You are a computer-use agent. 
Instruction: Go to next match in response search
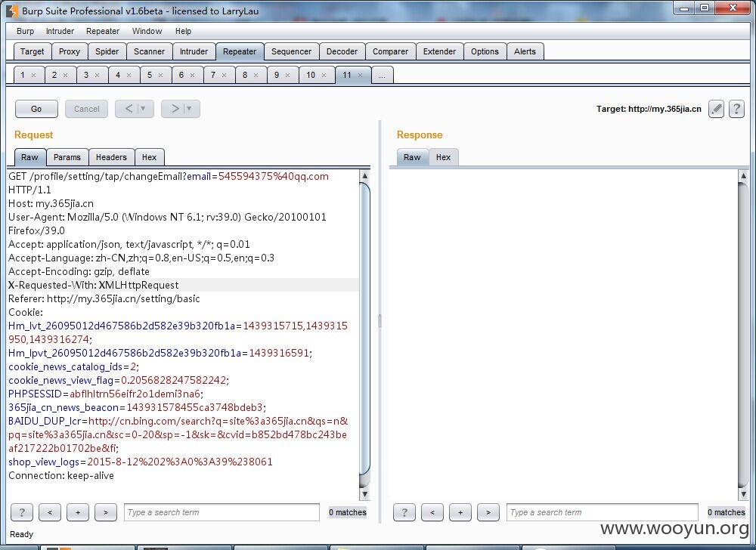pos(488,512)
